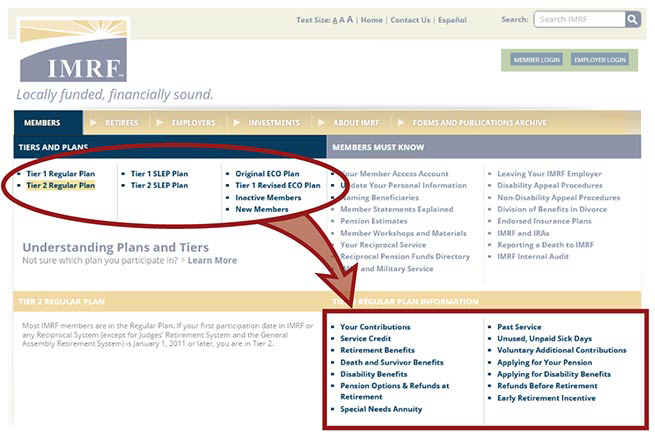Click the Employer Login button

(599, 60)
